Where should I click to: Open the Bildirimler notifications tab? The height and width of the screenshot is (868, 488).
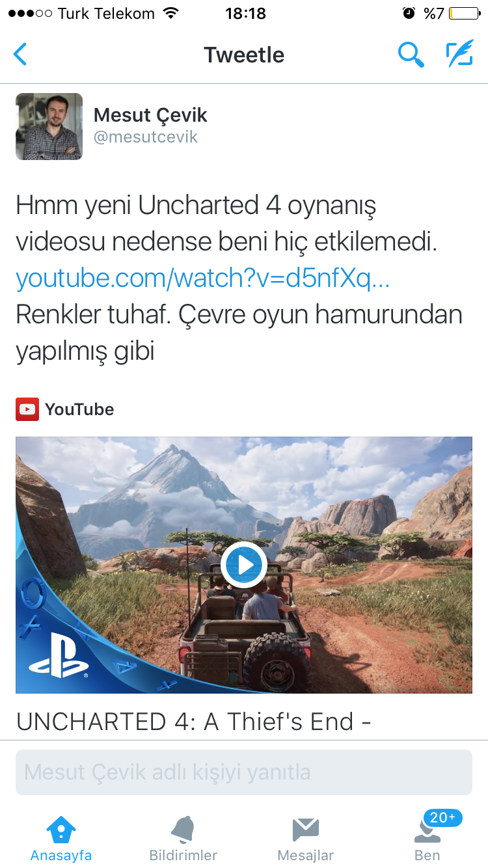coord(183,839)
